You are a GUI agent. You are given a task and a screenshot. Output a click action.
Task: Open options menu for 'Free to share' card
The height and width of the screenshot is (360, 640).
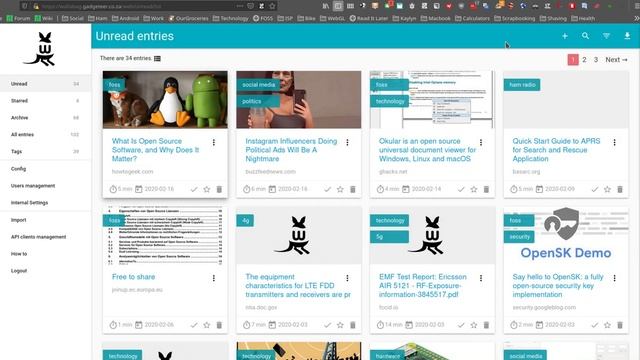pyautogui.click(x=213, y=278)
